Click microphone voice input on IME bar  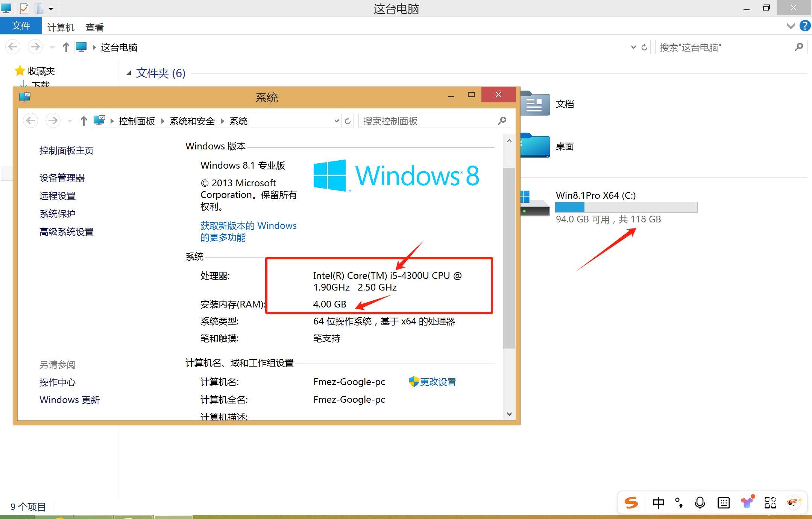click(700, 502)
